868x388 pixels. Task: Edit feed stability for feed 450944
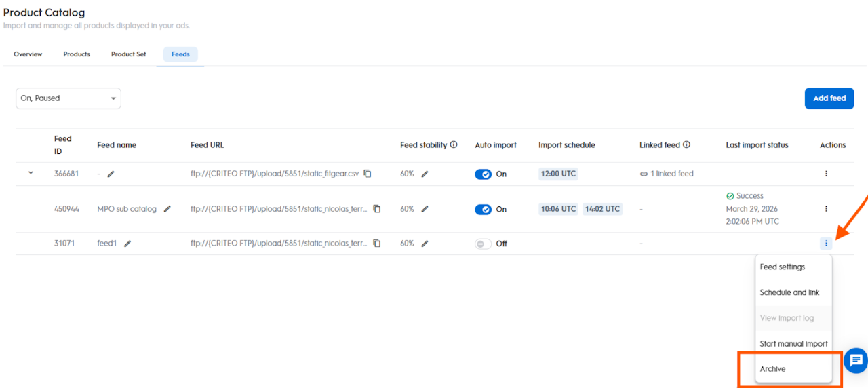point(425,209)
